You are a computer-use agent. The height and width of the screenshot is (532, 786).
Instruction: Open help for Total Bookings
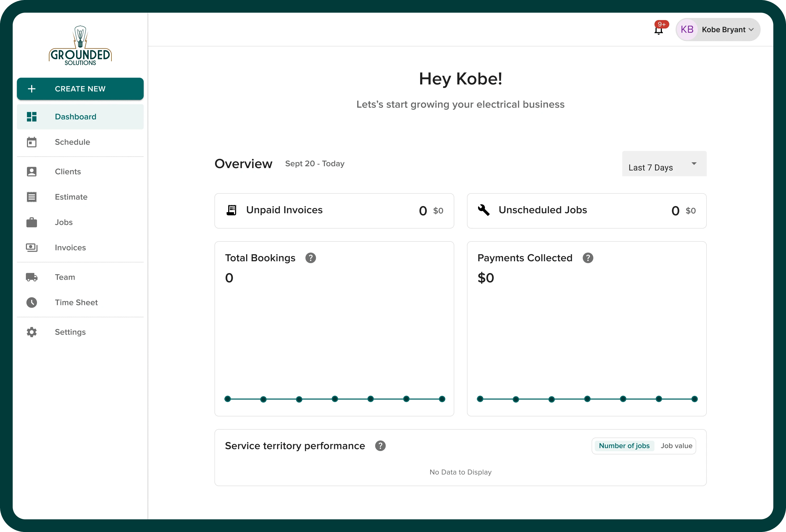tap(311, 258)
